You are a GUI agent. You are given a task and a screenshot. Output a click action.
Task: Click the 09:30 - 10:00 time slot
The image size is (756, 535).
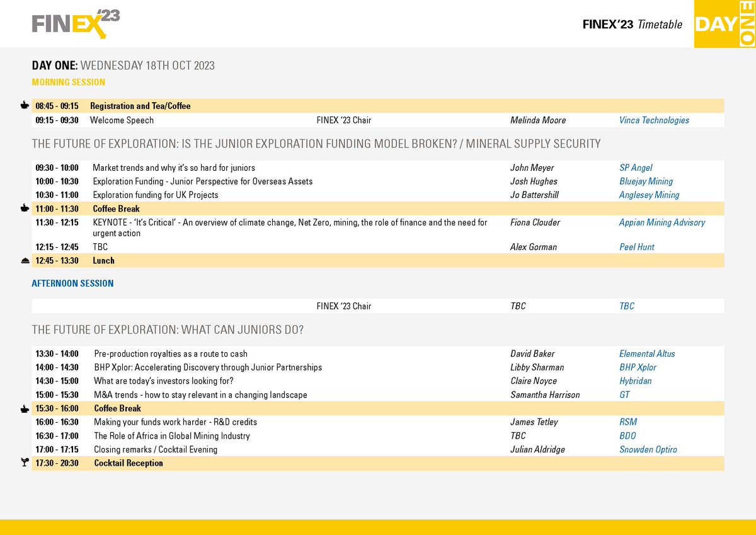(57, 168)
